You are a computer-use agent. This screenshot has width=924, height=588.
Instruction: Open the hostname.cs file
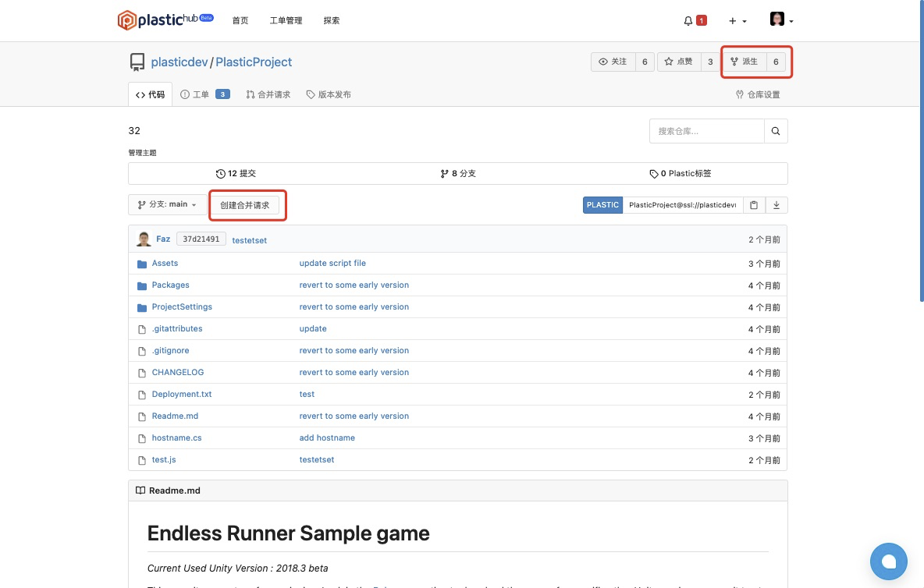tap(176, 437)
